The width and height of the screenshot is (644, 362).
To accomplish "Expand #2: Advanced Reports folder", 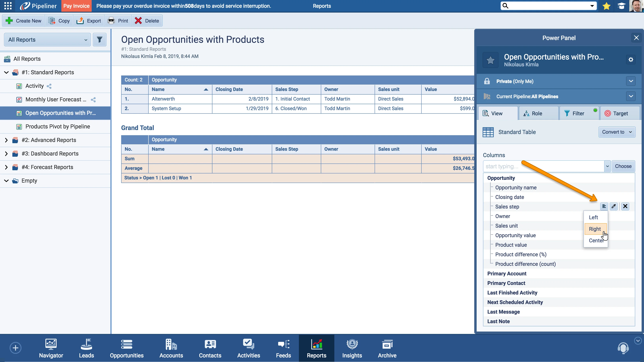I will 6,140.
